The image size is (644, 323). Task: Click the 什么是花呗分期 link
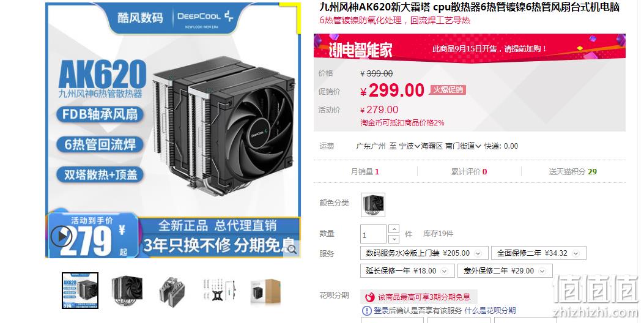pos(490,311)
